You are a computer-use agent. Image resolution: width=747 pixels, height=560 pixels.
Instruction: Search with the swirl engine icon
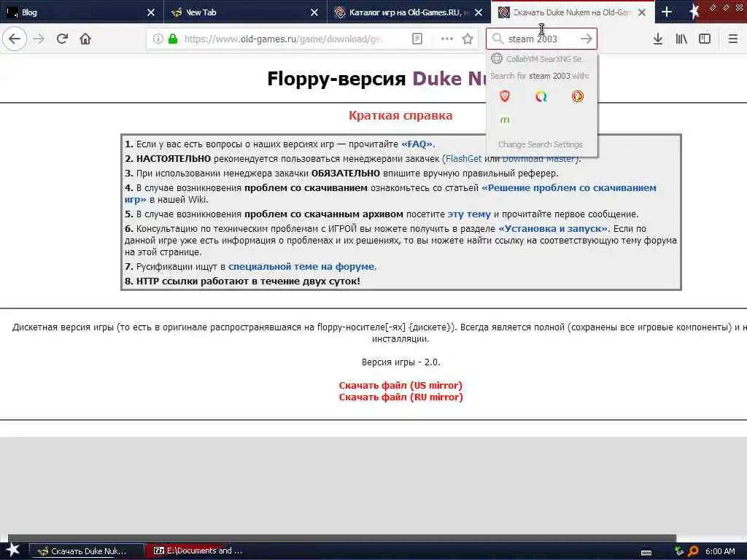[541, 97]
